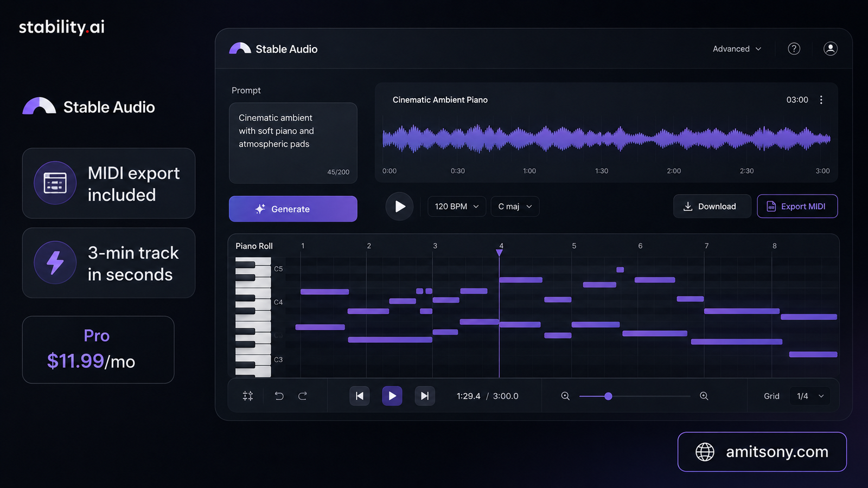Click bar 6 in the piano roll ruler
Screen dimensions: 868x488
pyautogui.click(x=640, y=246)
